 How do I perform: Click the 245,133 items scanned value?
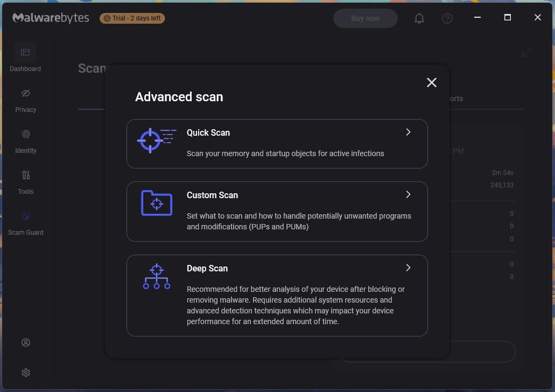[502, 185]
